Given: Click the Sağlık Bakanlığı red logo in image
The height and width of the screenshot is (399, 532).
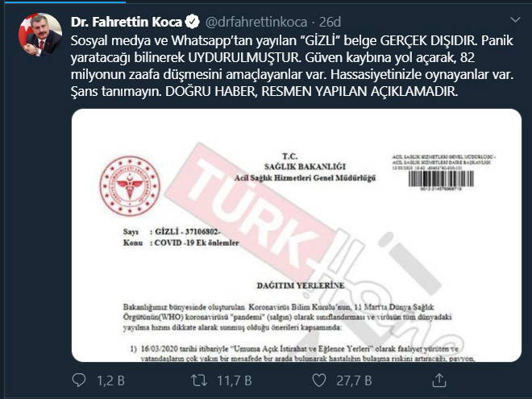Looking at the screenshot, I should tap(130, 186).
